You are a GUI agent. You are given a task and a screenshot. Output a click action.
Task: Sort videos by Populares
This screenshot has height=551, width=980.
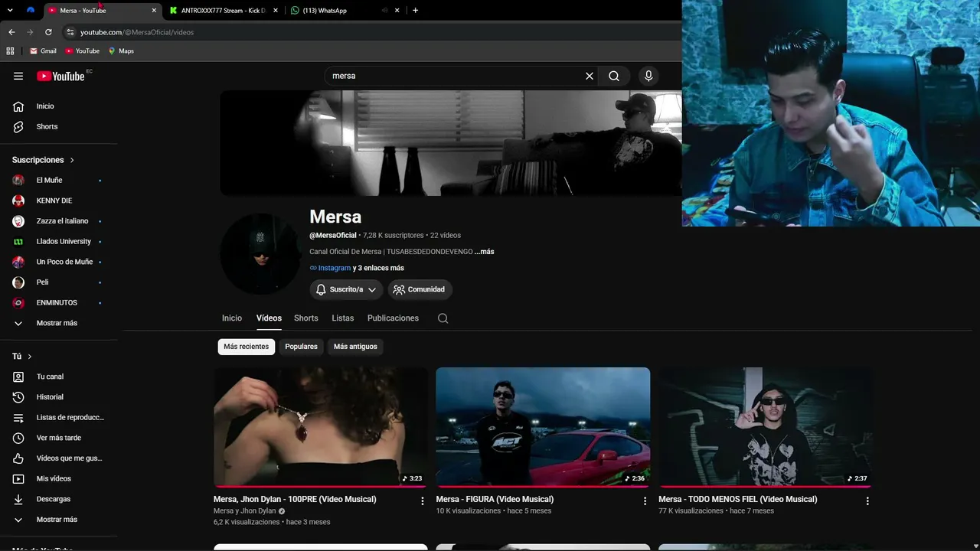tap(301, 347)
